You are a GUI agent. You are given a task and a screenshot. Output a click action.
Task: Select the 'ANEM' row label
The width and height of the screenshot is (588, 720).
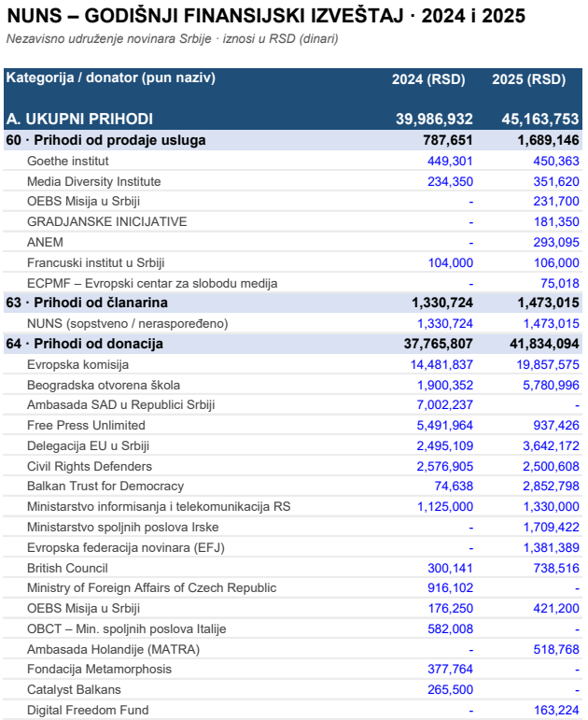click(45, 243)
